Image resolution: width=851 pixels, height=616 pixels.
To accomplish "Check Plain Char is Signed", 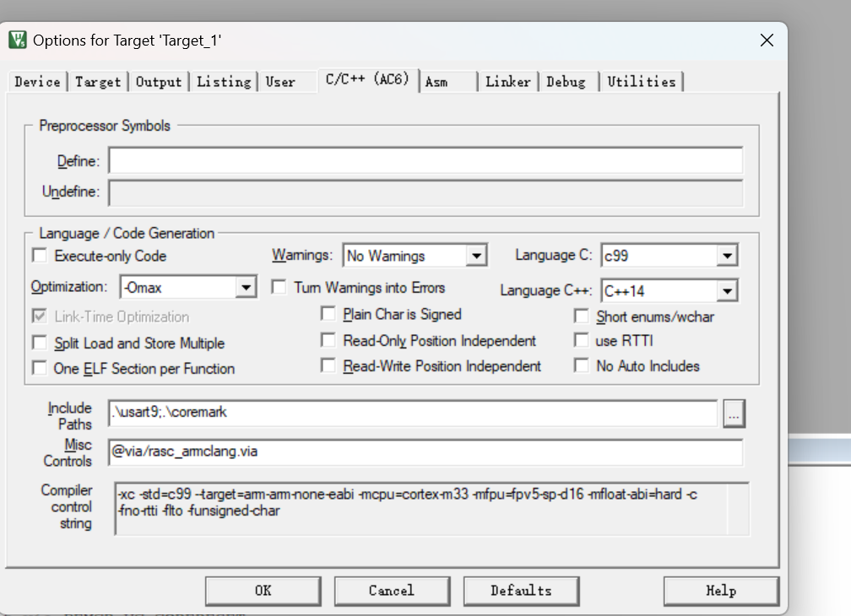I will [328, 314].
